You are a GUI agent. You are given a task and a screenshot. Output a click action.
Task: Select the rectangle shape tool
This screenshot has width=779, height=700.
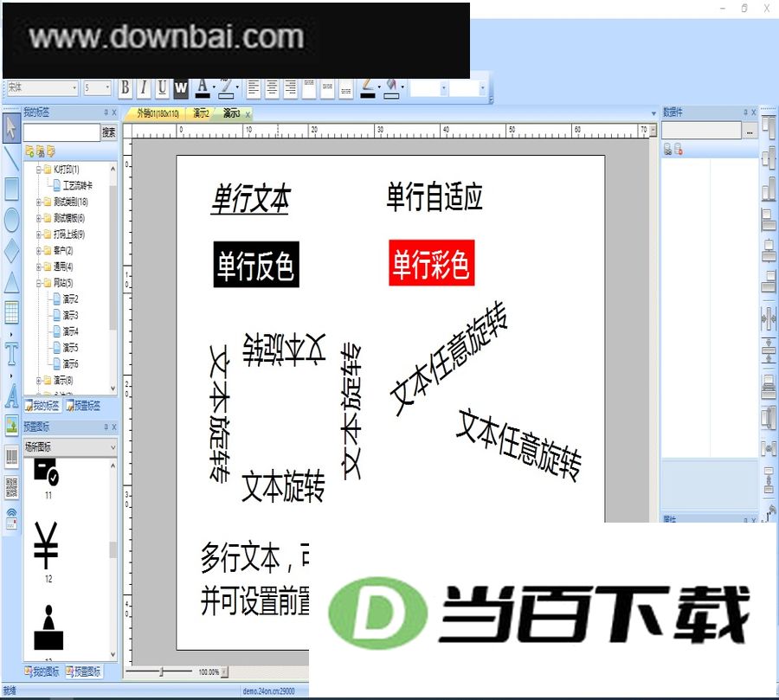[x=11, y=189]
